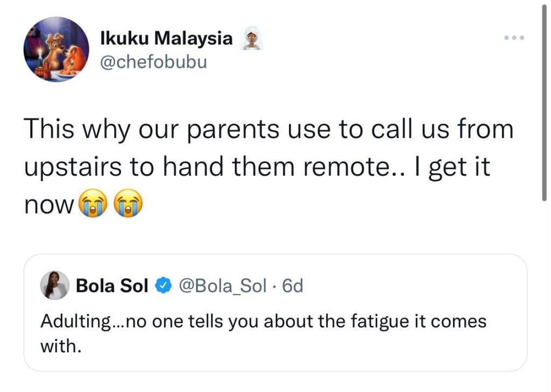551x392 pixels.
Task: Open Bola Sol's small profile photo
Action: [55, 286]
